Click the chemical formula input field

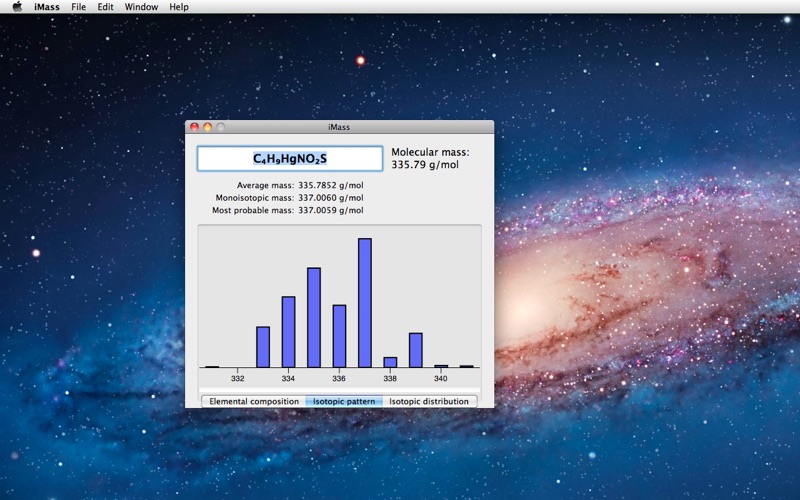(x=289, y=159)
